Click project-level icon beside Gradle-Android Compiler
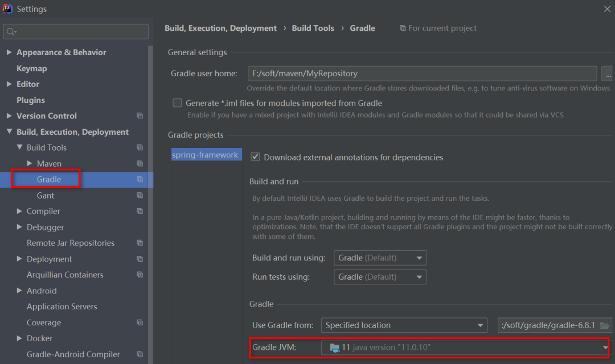Viewport: 615px width, 364px height. coord(140,354)
